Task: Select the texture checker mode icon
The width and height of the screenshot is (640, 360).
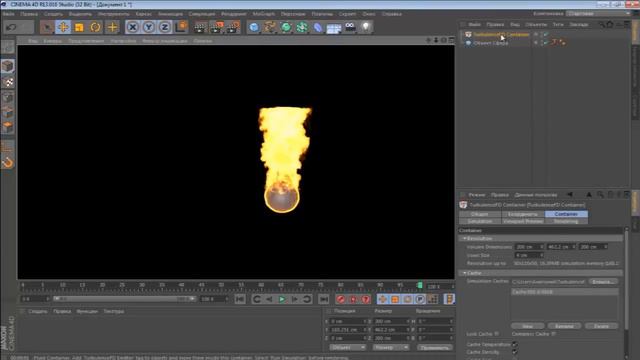Action: coord(8,82)
